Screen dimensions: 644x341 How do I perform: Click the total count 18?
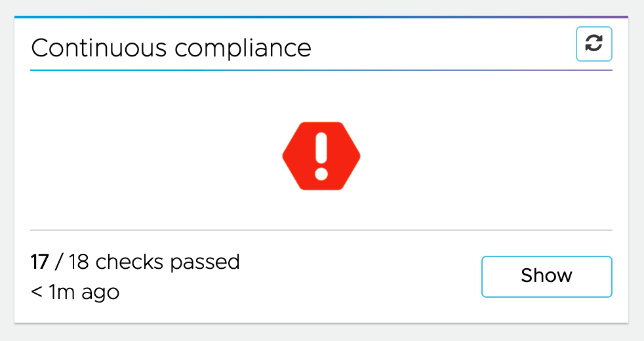pyautogui.click(x=78, y=262)
